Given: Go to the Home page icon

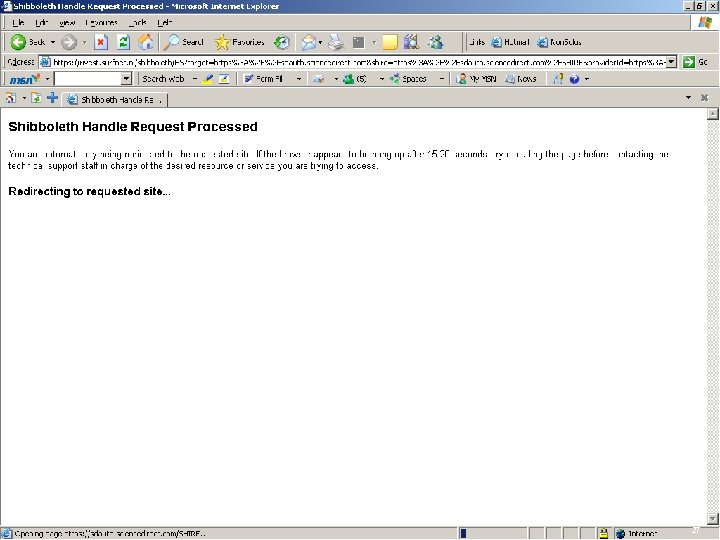Looking at the screenshot, I should pyautogui.click(x=146, y=42).
